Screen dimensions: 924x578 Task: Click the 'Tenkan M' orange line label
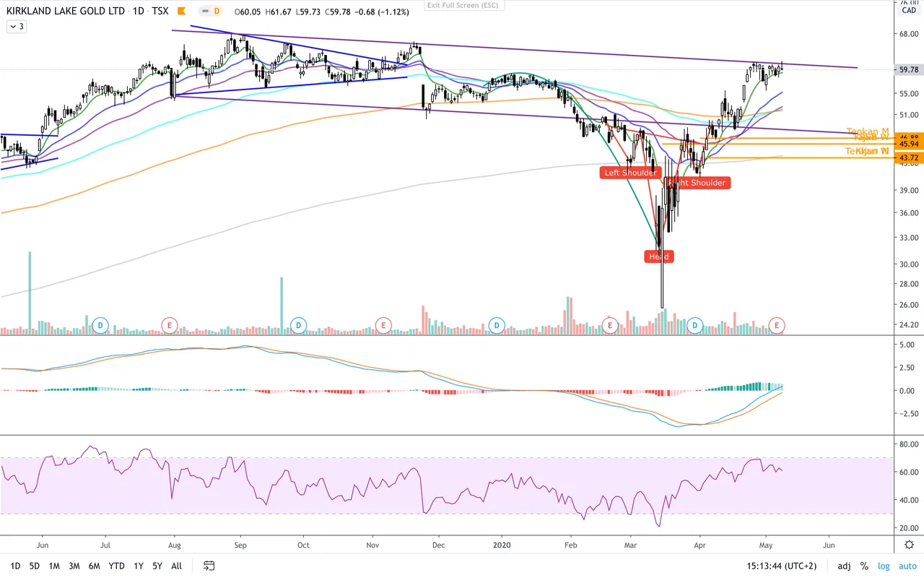pos(868,131)
